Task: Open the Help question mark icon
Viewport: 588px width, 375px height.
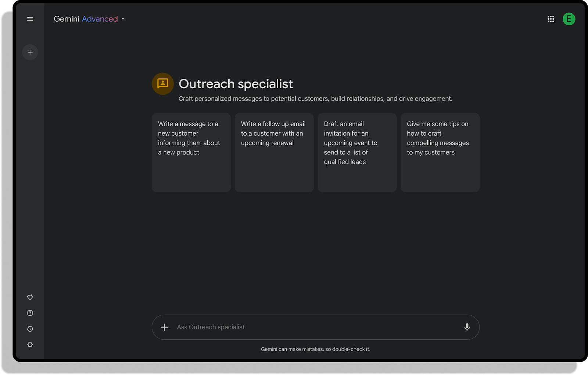Action: point(30,313)
